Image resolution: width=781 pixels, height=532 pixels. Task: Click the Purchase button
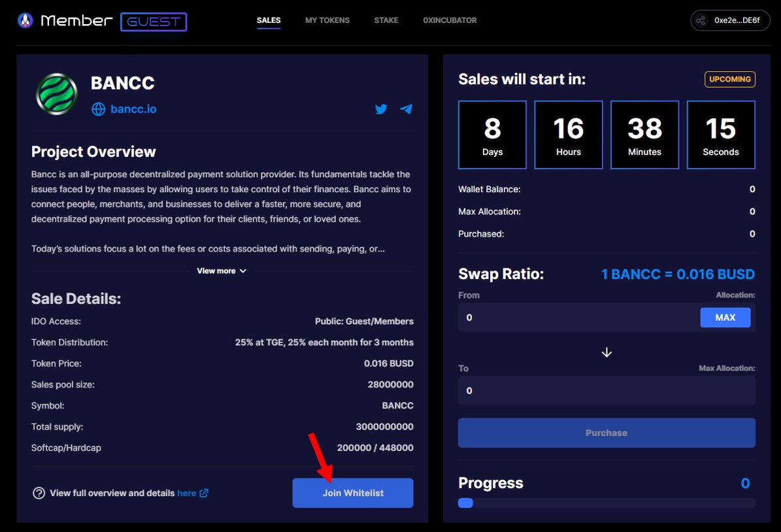pyautogui.click(x=607, y=433)
